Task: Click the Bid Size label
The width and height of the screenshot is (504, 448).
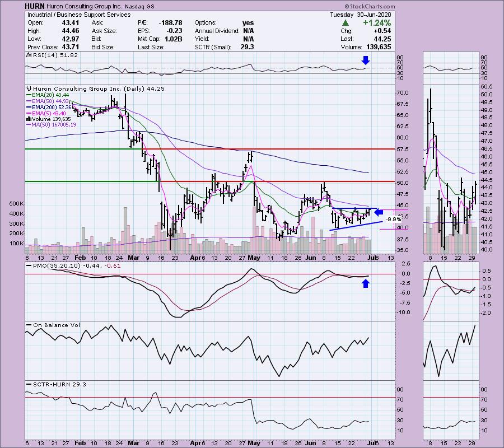Action: tap(103, 47)
